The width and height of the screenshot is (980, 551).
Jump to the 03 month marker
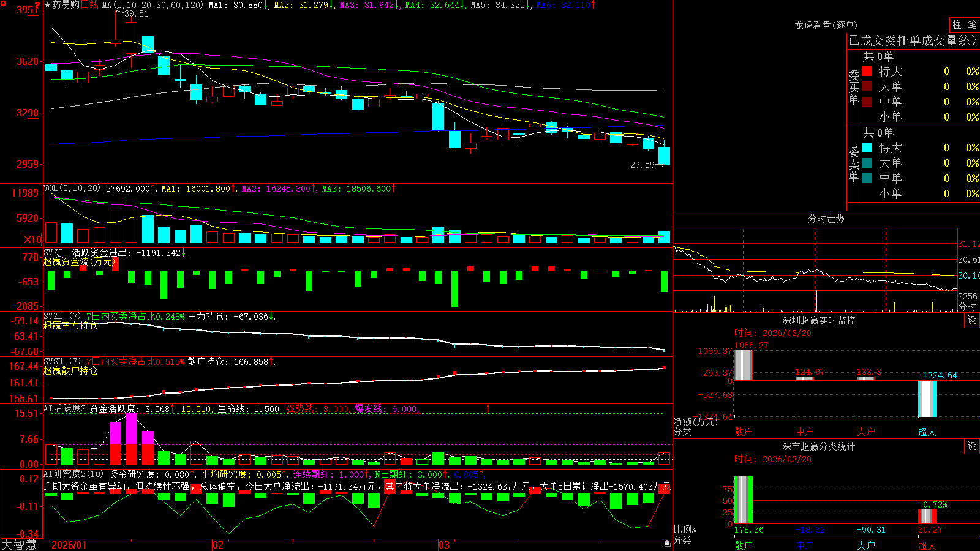[444, 545]
